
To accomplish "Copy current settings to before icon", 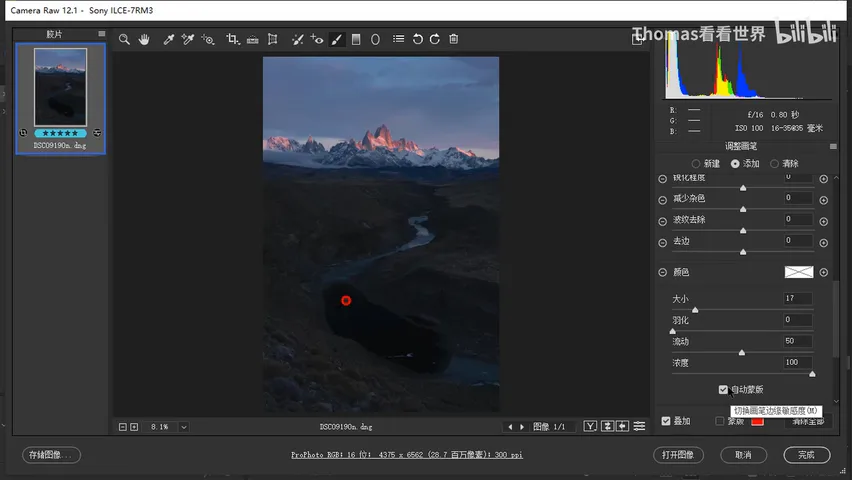I will point(623,427).
